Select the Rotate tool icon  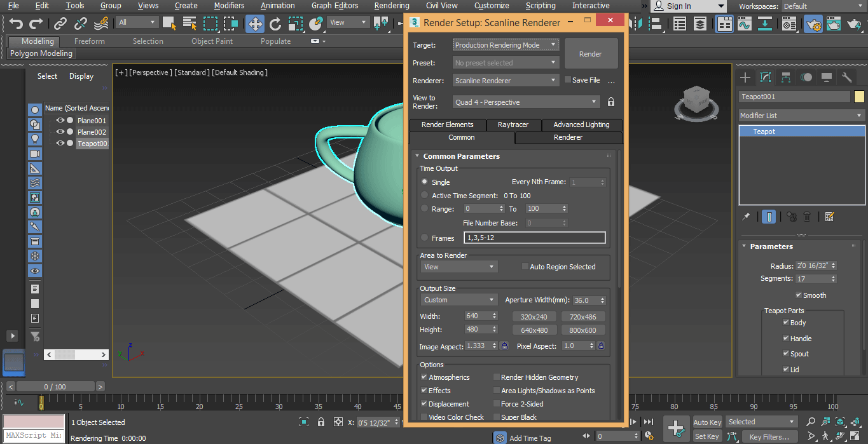[x=275, y=24]
